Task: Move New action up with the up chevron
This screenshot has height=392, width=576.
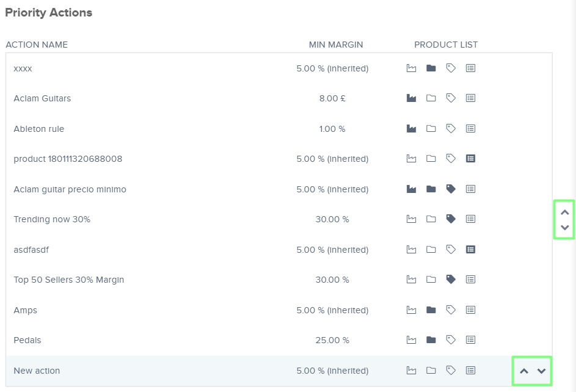Action: (x=523, y=371)
